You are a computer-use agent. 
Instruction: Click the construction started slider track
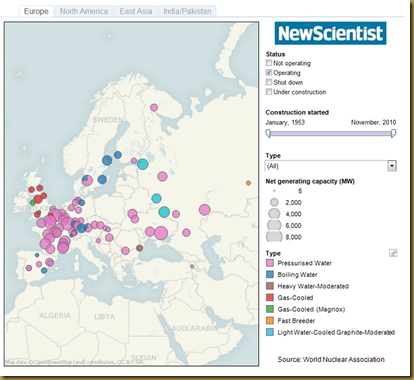pyautogui.click(x=331, y=133)
